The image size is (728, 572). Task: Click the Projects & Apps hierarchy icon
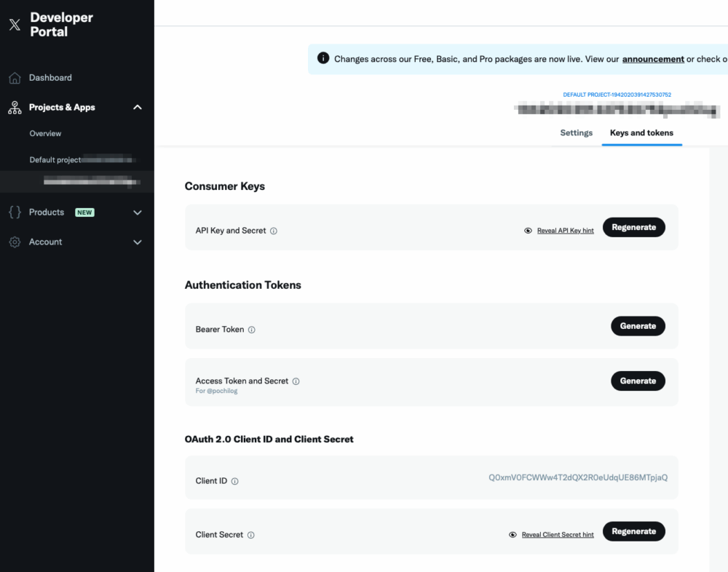(15, 108)
